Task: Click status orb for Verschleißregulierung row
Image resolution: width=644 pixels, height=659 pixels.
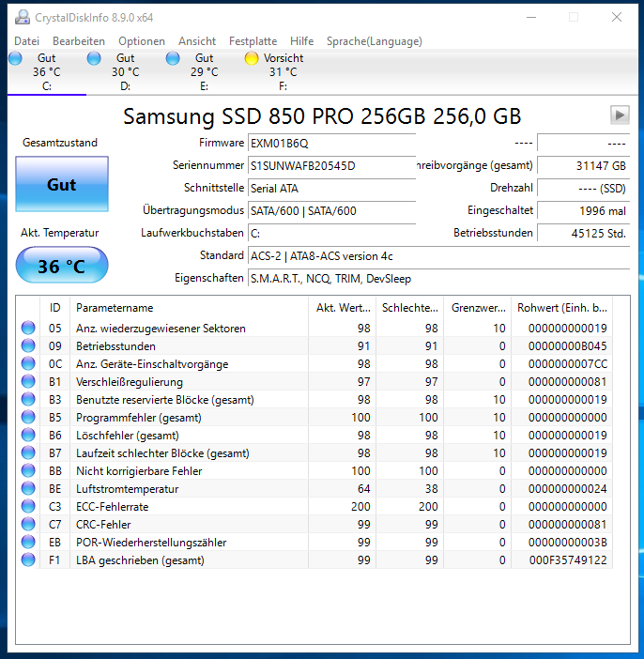Action: [x=28, y=381]
